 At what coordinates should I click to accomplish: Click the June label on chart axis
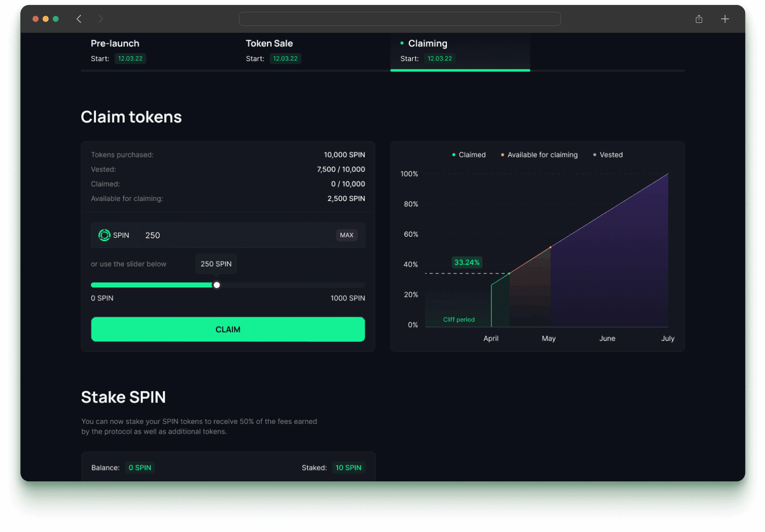(x=607, y=338)
